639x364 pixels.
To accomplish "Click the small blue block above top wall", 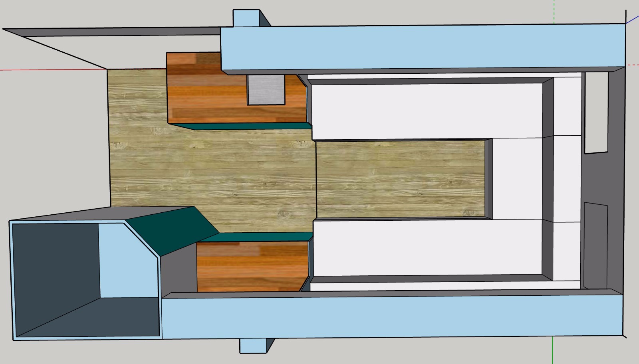I will (246, 18).
